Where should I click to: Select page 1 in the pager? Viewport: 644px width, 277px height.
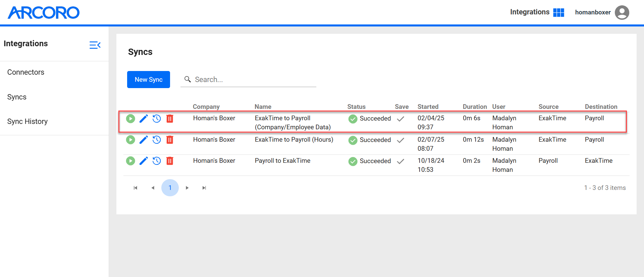pyautogui.click(x=170, y=188)
